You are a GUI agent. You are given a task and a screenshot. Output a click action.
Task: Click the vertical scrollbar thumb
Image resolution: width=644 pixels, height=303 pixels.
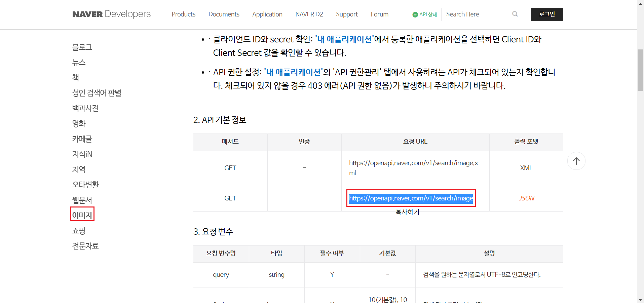(x=641, y=70)
